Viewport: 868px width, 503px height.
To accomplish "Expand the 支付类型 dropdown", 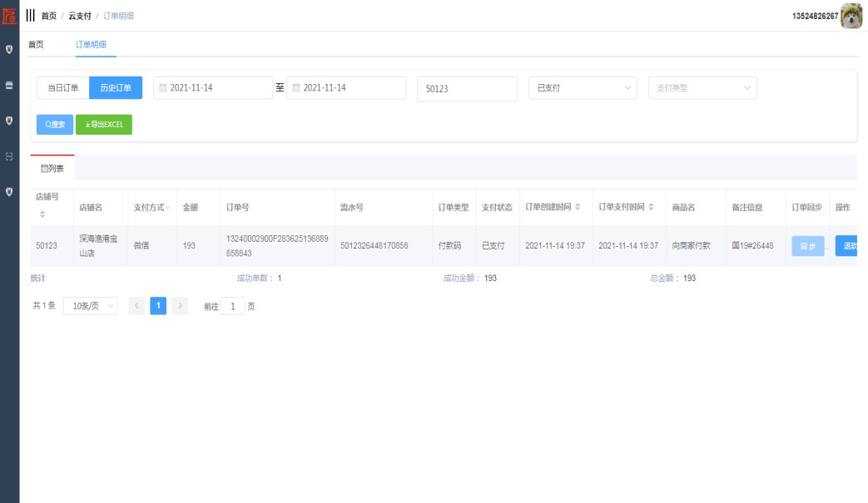I will point(702,88).
